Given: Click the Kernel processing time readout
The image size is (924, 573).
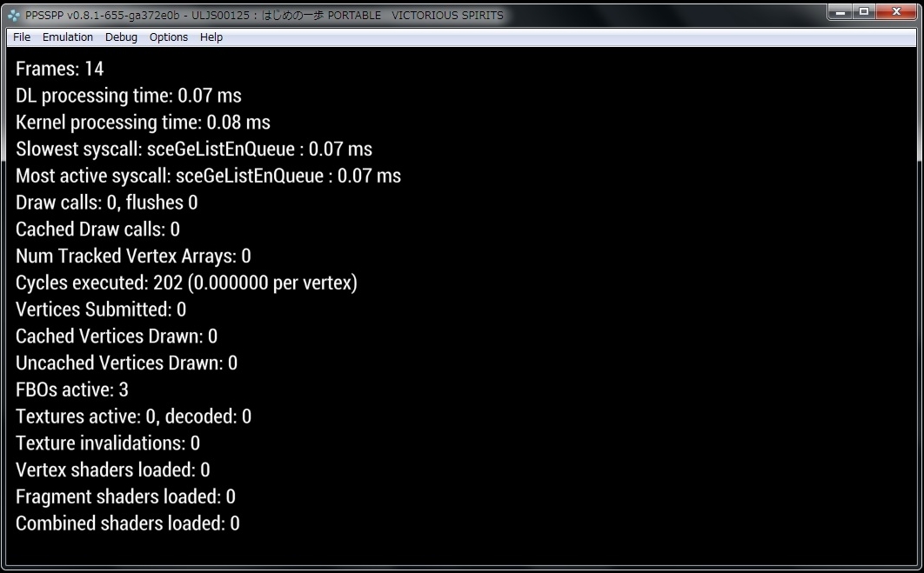Looking at the screenshot, I should click(143, 123).
